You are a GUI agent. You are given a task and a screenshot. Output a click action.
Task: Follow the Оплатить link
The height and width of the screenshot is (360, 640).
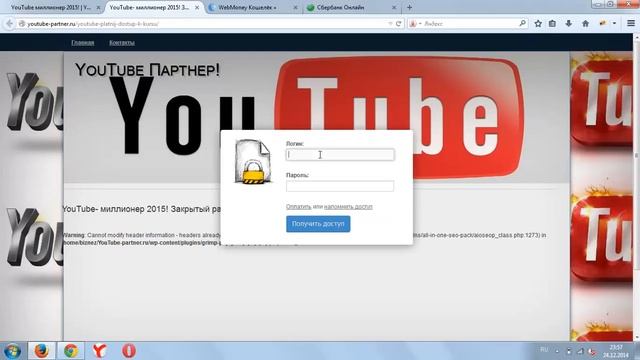298,207
